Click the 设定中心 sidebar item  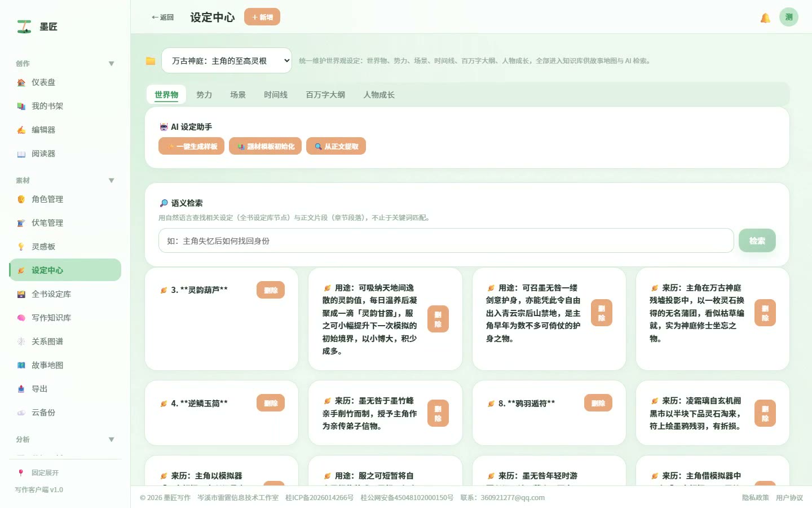(x=65, y=270)
